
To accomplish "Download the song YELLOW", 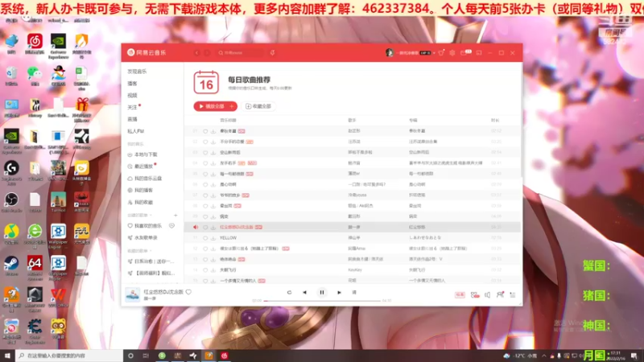I will (x=213, y=238).
